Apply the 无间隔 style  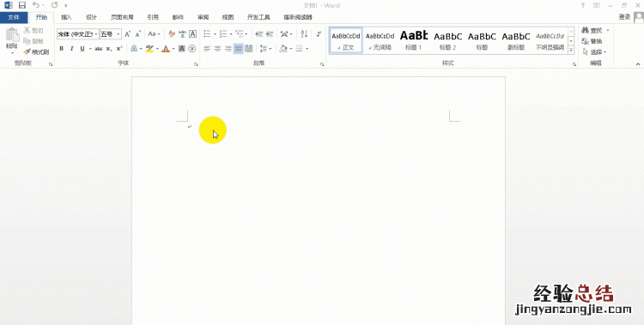click(x=380, y=40)
